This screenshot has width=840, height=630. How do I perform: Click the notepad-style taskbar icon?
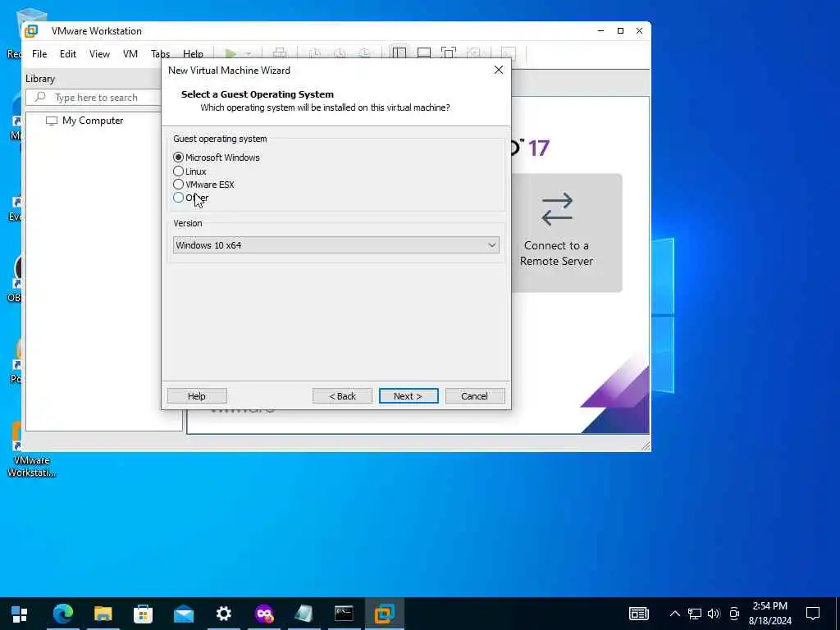[304, 614]
